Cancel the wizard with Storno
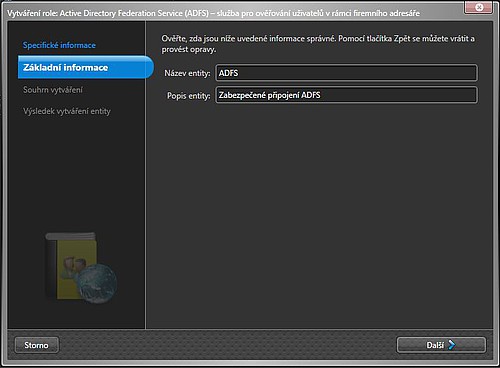This screenshot has width=500, height=368. [x=36, y=345]
